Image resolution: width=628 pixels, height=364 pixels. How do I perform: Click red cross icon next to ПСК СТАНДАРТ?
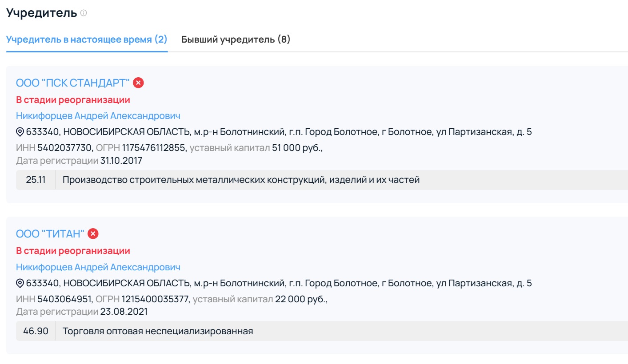coord(139,83)
